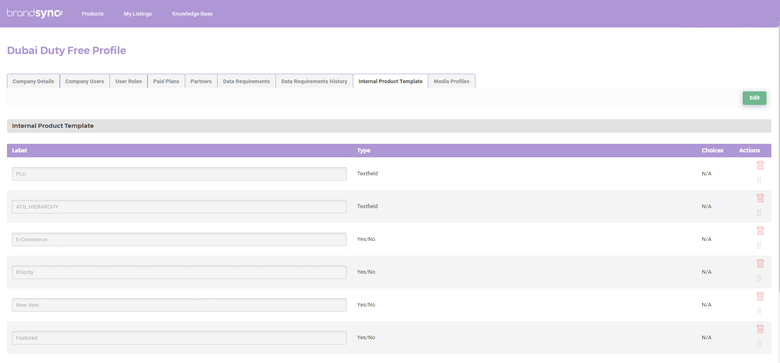
Task: Click the green Edit button
Action: pyautogui.click(x=754, y=98)
